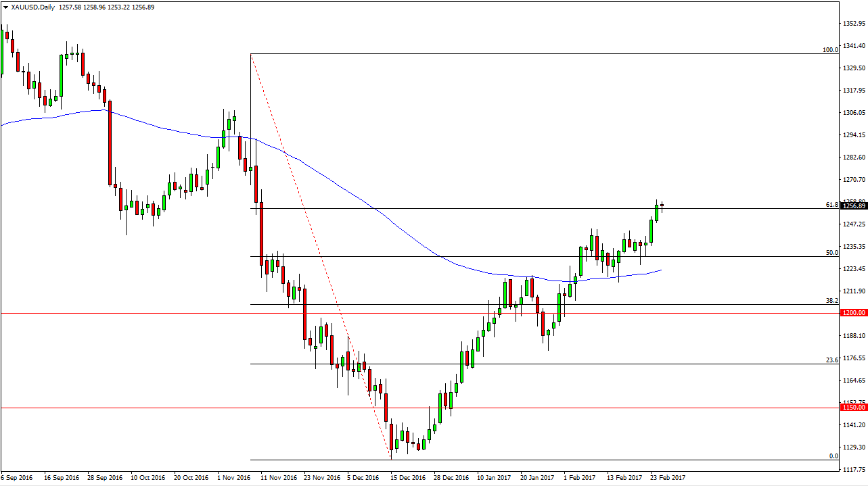Image resolution: width=868 pixels, height=486 pixels.
Task: Click the Fibonacci 50.0 level label
Action: point(832,252)
